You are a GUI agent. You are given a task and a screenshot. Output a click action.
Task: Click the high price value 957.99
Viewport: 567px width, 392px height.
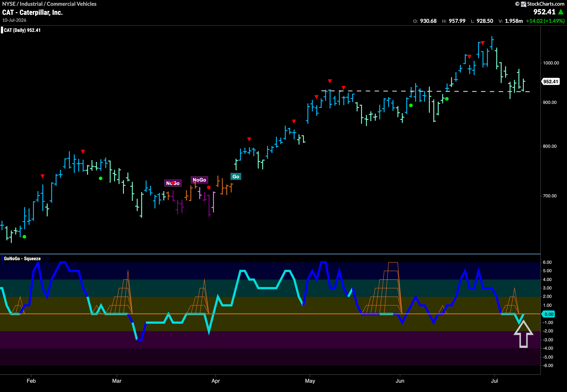[x=457, y=21]
